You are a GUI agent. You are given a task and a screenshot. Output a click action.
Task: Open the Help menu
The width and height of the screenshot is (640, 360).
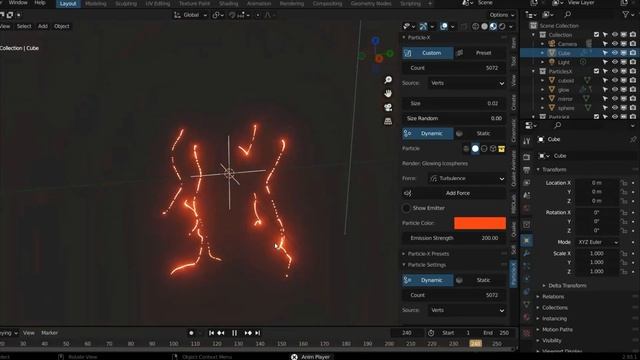[x=40, y=2]
